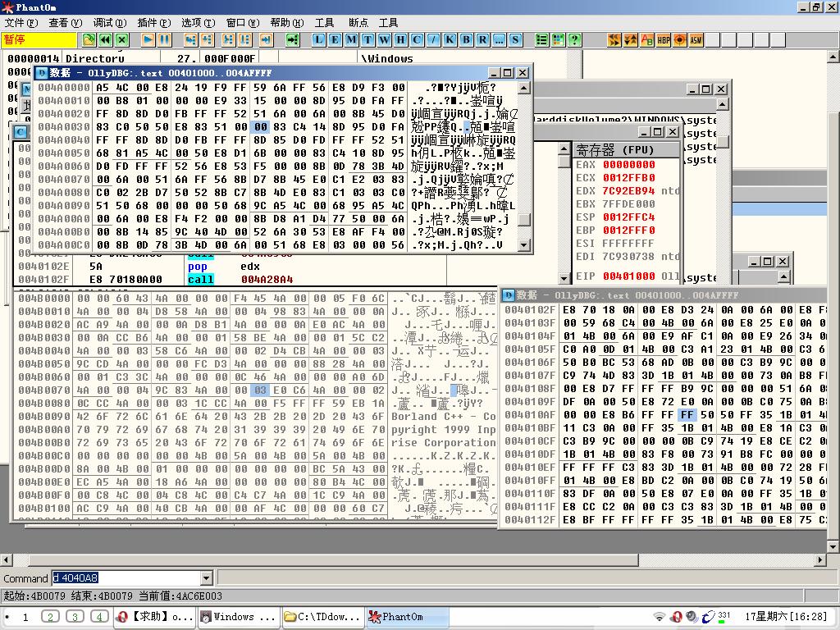Image resolution: width=840 pixels, height=630 pixels.
Task: Open the 查看(V) menu
Action: pyautogui.click(x=66, y=22)
